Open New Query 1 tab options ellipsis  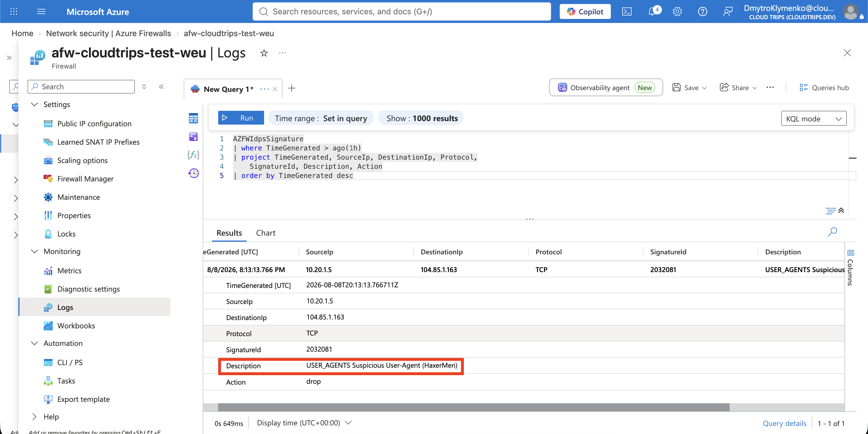(265, 89)
